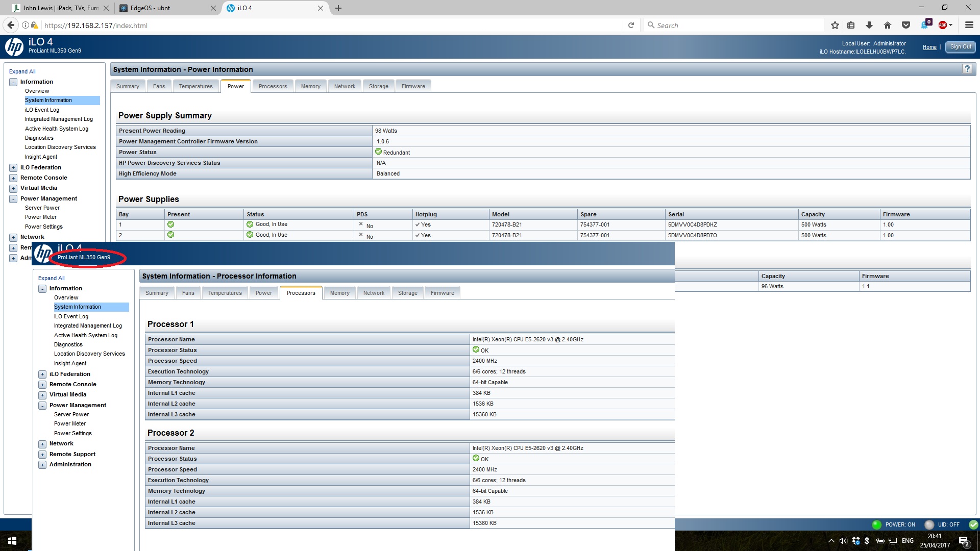
Task: Click the Firefox search input field
Action: (x=735, y=25)
